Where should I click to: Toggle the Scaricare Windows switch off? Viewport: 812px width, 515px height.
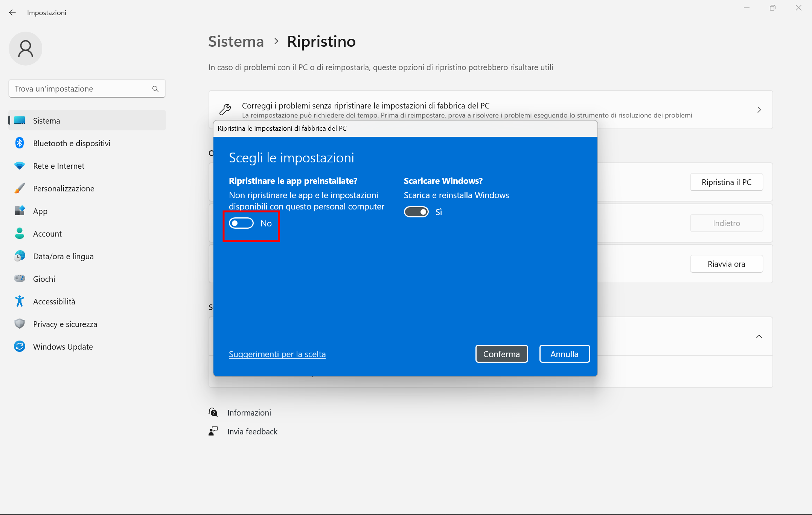(x=416, y=212)
